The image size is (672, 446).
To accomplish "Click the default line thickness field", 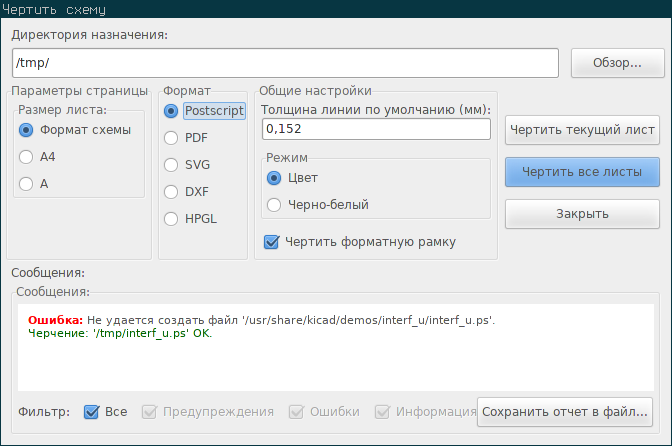I will (376, 129).
